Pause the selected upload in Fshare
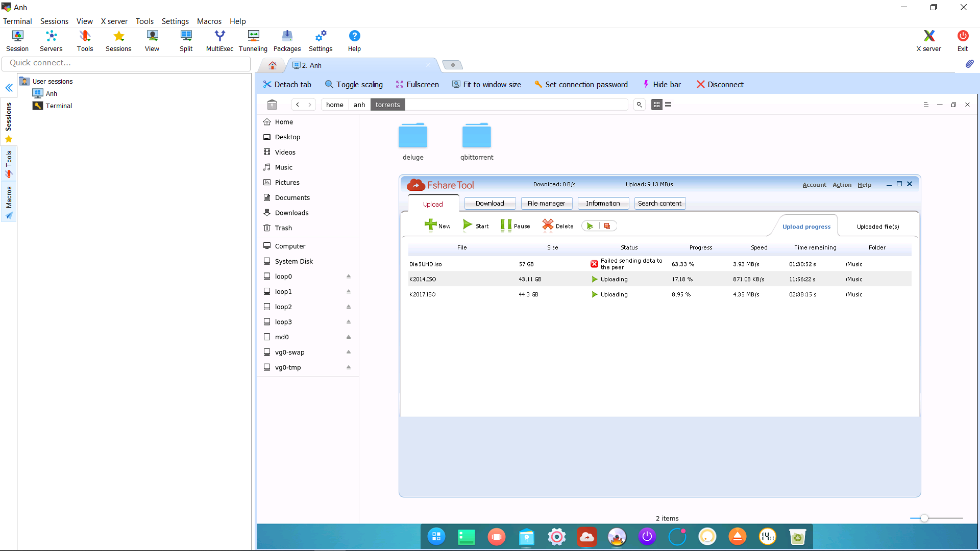This screenshot has height=551, width=980. coord(515,226)
